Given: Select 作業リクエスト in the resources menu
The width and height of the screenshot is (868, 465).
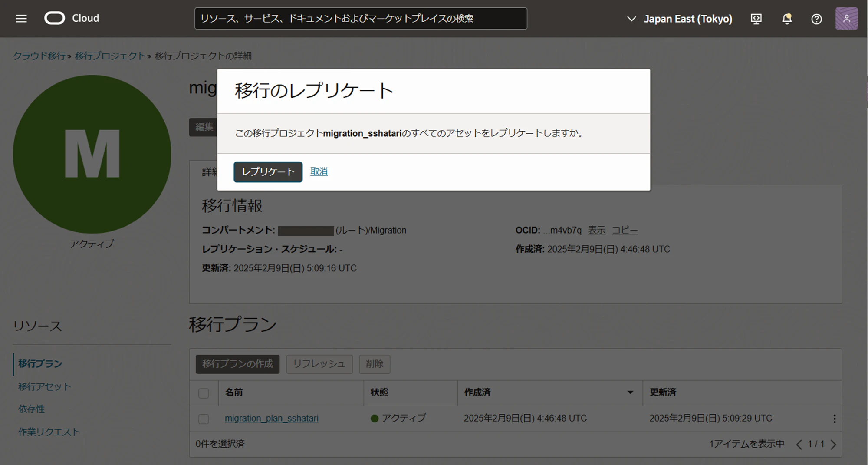Looking at the screenshot, I should pos(49,432).
